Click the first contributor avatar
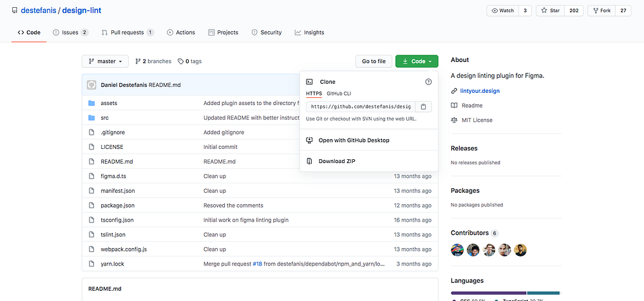The height and width of the screenshot is (301, 644). tap(457, 250)
